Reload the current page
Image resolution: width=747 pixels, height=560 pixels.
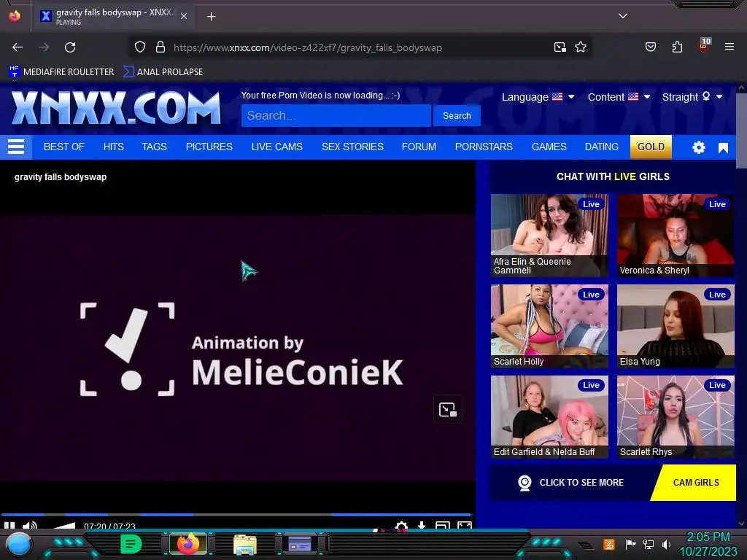[70, 47]
